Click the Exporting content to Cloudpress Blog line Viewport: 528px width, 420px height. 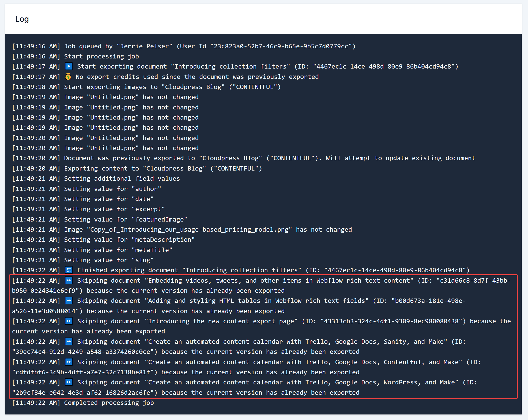pyautogui.click(x=163, y=168)
